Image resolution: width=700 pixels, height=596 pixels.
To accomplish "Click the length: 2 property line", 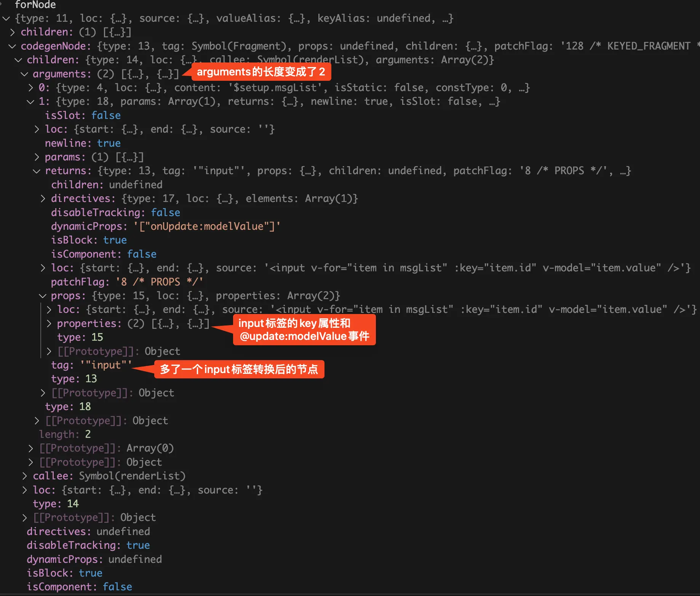I will [65, 434].
